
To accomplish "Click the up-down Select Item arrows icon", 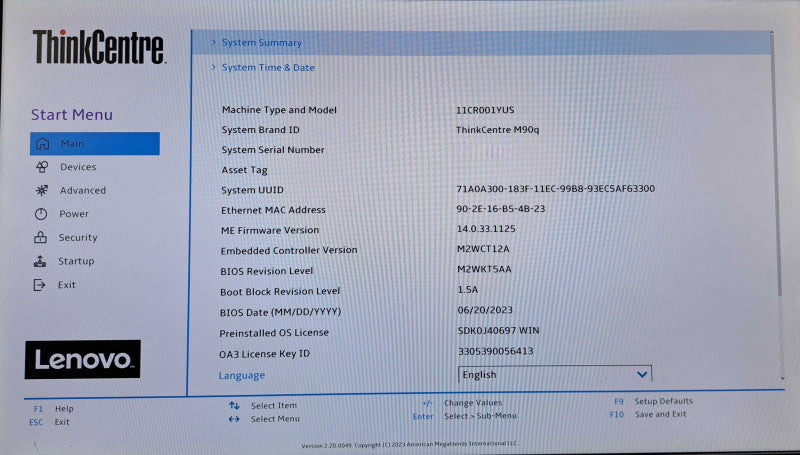I will coord(234,406).
